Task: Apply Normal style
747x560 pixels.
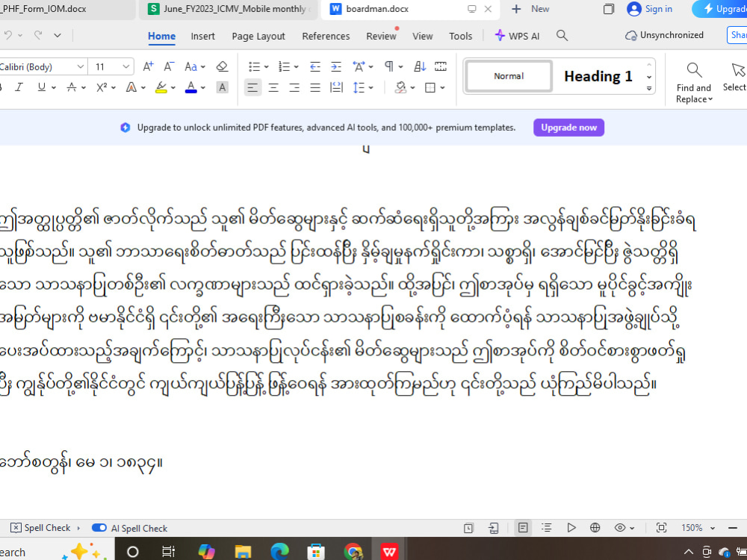Action: pos(509,76)
